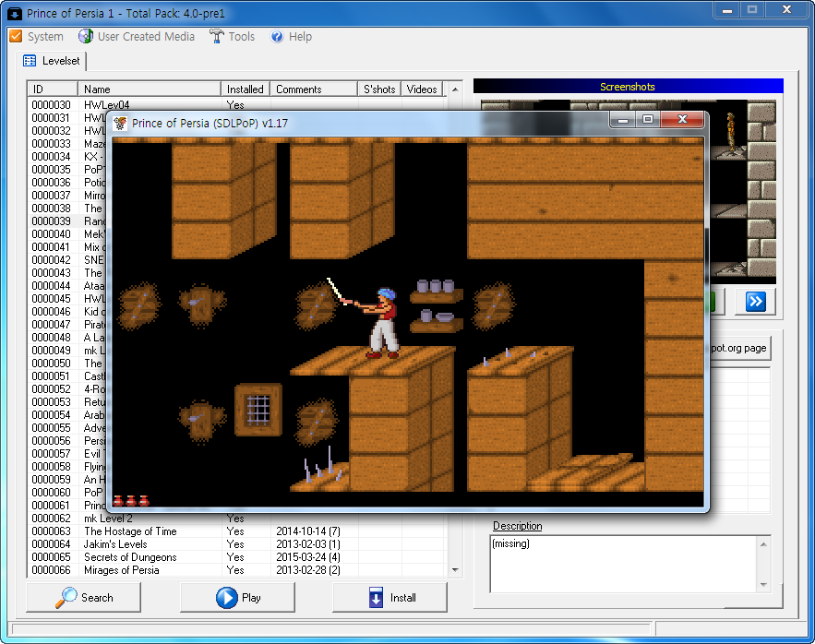Click the level list's scroll down arrow
Image resolution: width=815 pixels, height=644 pixels.
(455, 569)
